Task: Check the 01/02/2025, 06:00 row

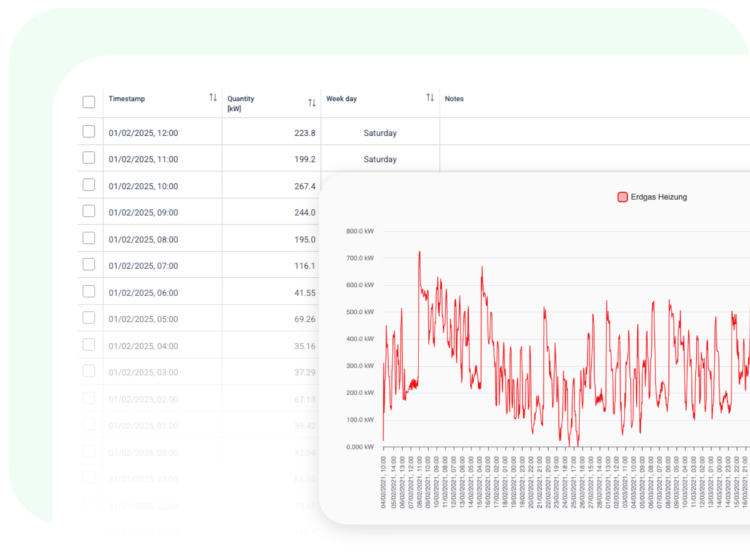Action: (x=89, y=292)
